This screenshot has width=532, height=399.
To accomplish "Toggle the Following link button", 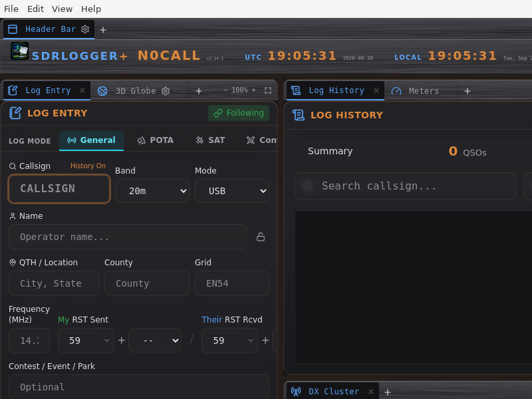I will click(239, 113).
